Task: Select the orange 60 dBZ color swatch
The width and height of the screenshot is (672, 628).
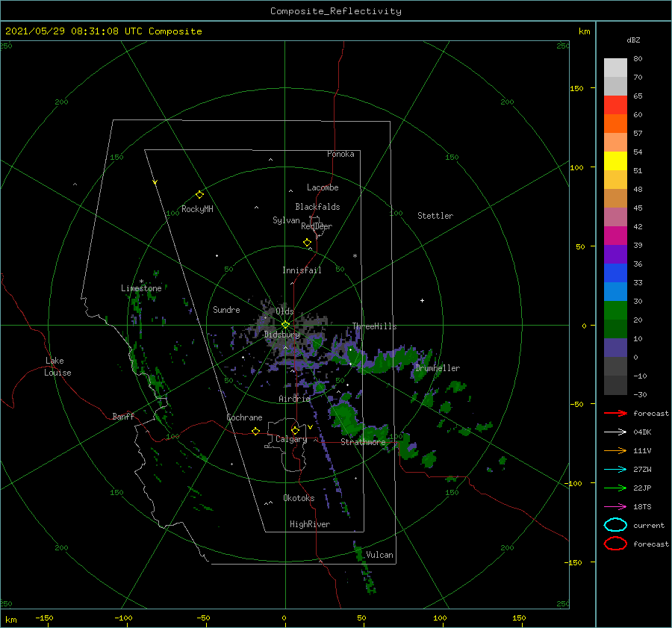Action: [615, 123]
